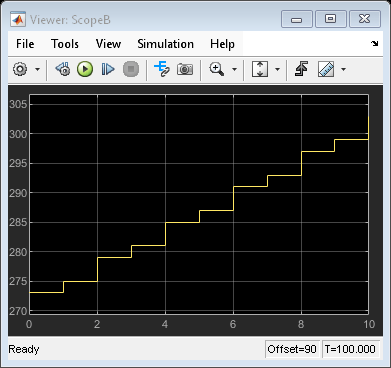Expand the zoom tool dropdown arrow
The image size is (391, 368).
pyautogui.click(x=234, y=69)
